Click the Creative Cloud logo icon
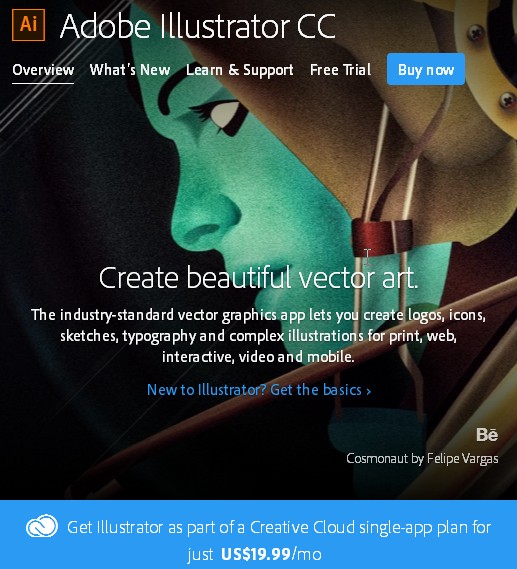The width and height of the screenshot is (517, 569). pyautogui.click(x=42, y=526)
